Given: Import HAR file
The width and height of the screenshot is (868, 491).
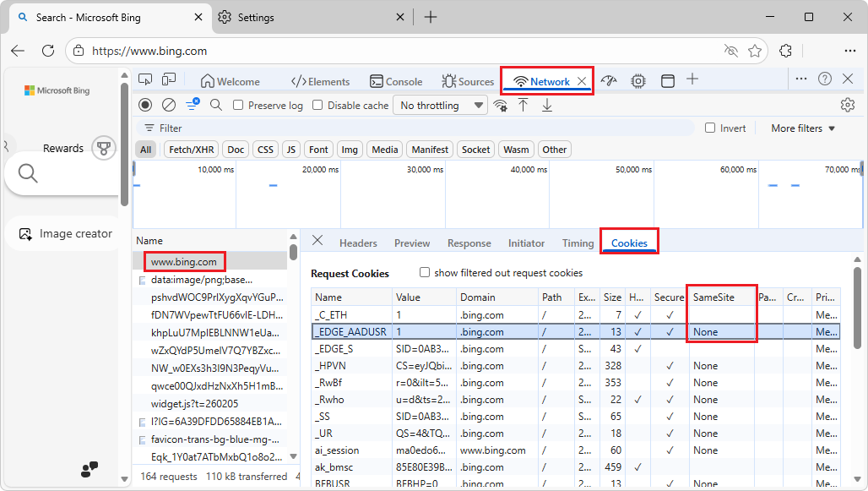Looking at the screenshot, I should click(x=524, y=105).
